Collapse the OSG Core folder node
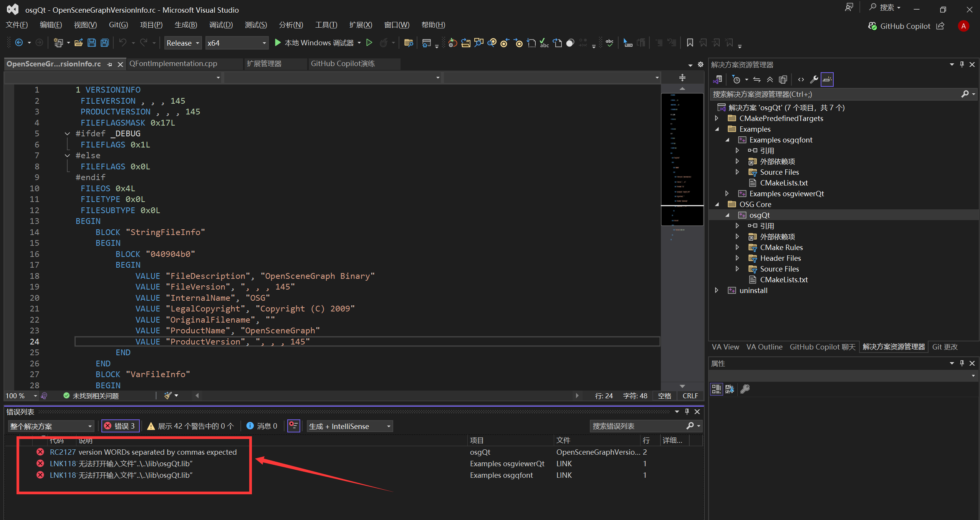Image resolution: width=980 pixels, height=520 pixels. 717,204
